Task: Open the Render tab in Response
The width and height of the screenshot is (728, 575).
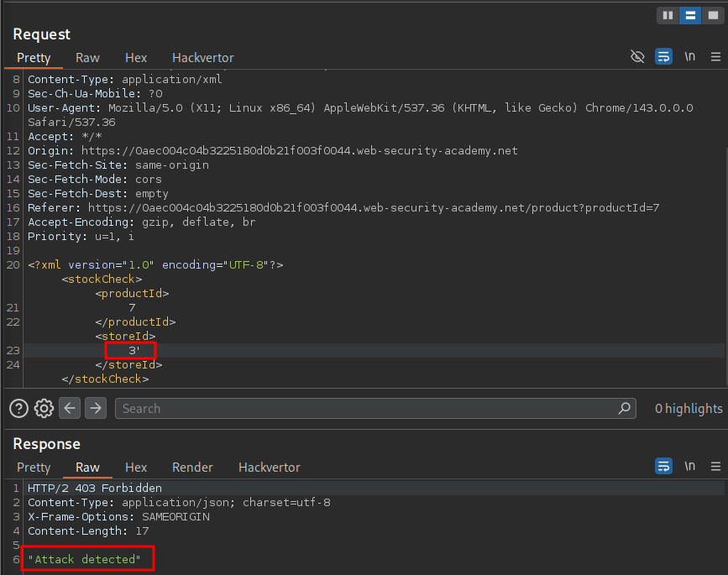Action: [x=192, y=468]
